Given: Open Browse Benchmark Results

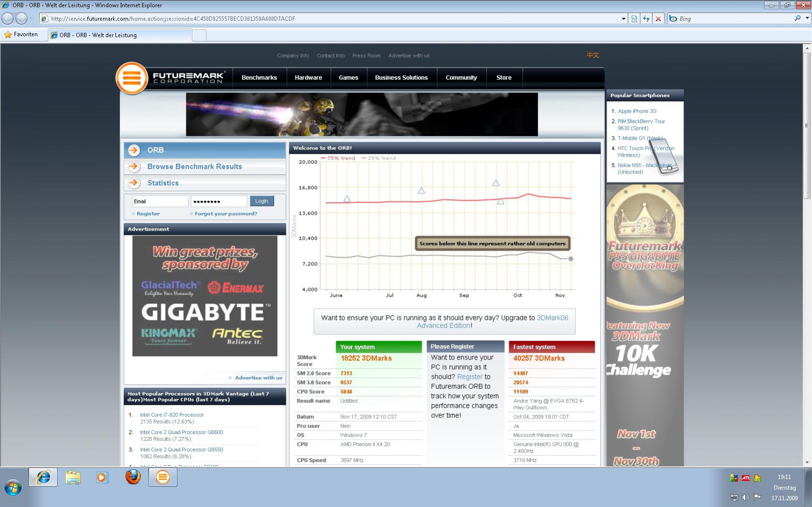Looking at the screenshot, I should [x=194, y=167].
